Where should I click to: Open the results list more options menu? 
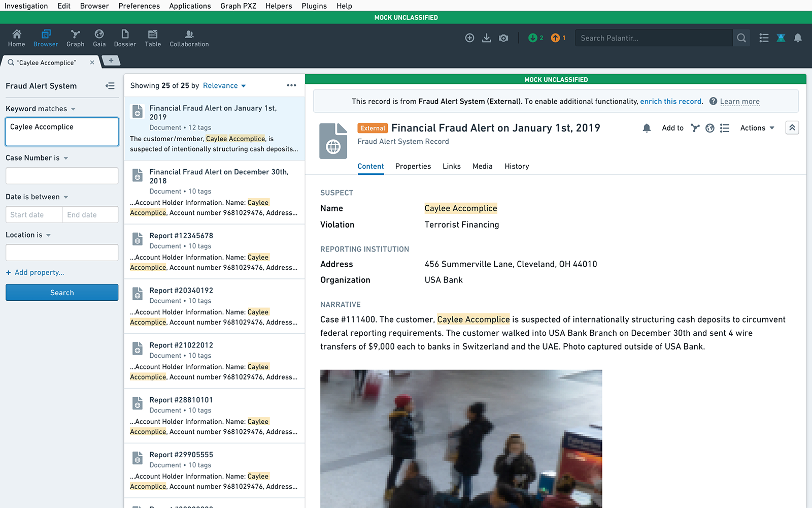point(291,85)
